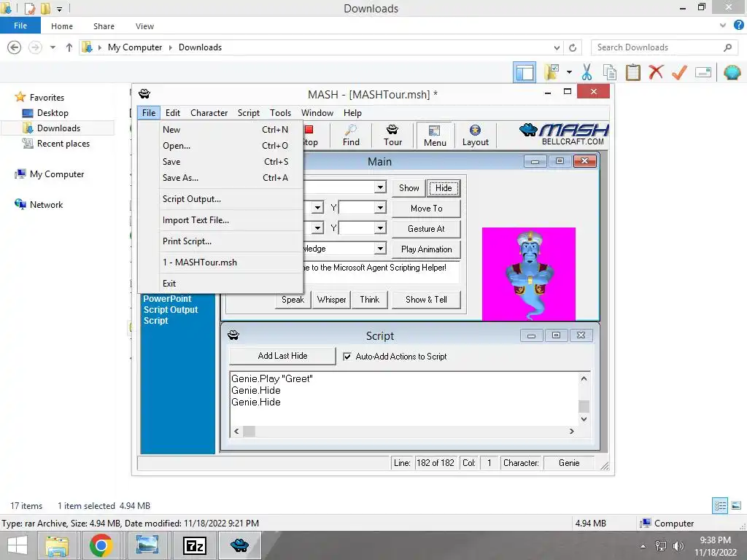Screen dimensions: 747x560
Task: Click the red X Delete icon in Explorer
Action: (656, 72)
